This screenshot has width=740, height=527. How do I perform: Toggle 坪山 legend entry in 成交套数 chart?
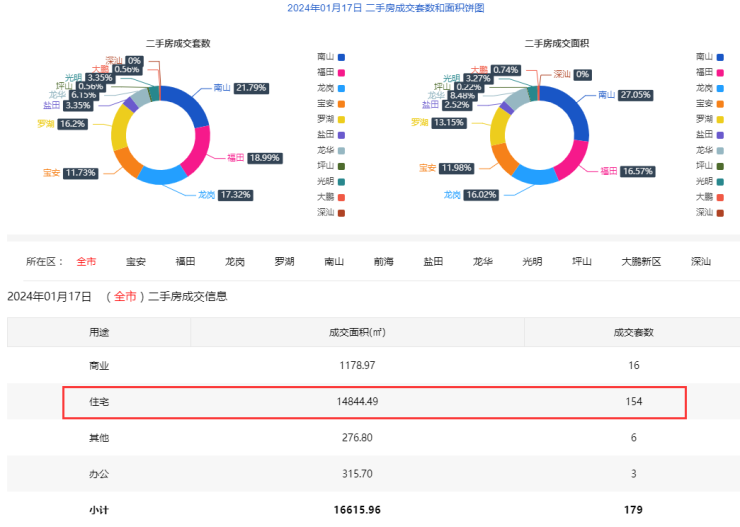(x=331, y=166)
